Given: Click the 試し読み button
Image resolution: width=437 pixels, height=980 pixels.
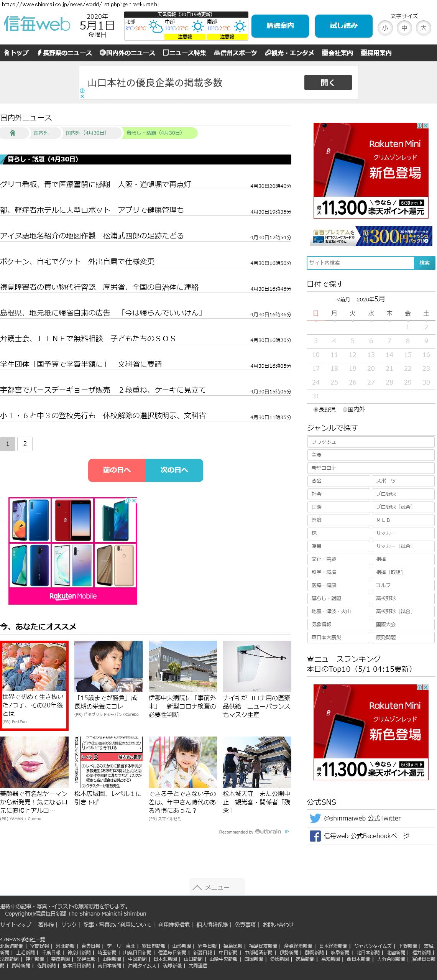Looking at the screenshot, I should (344, 26).
